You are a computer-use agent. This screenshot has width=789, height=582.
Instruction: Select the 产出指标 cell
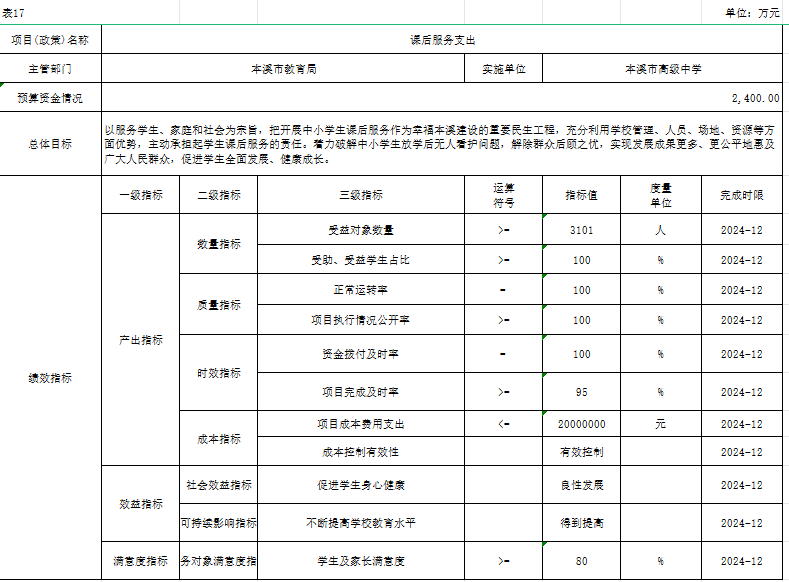(141, 340)
